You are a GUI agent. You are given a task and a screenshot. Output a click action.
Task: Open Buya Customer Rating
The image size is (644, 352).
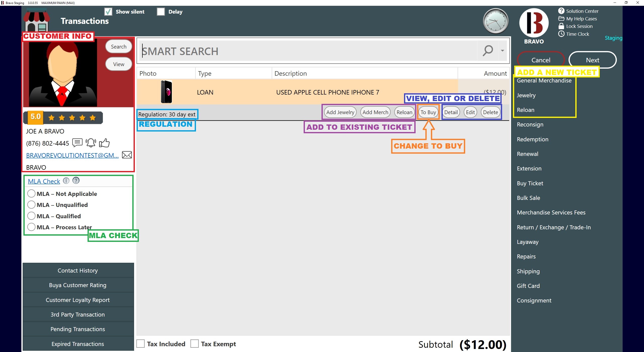78,285
